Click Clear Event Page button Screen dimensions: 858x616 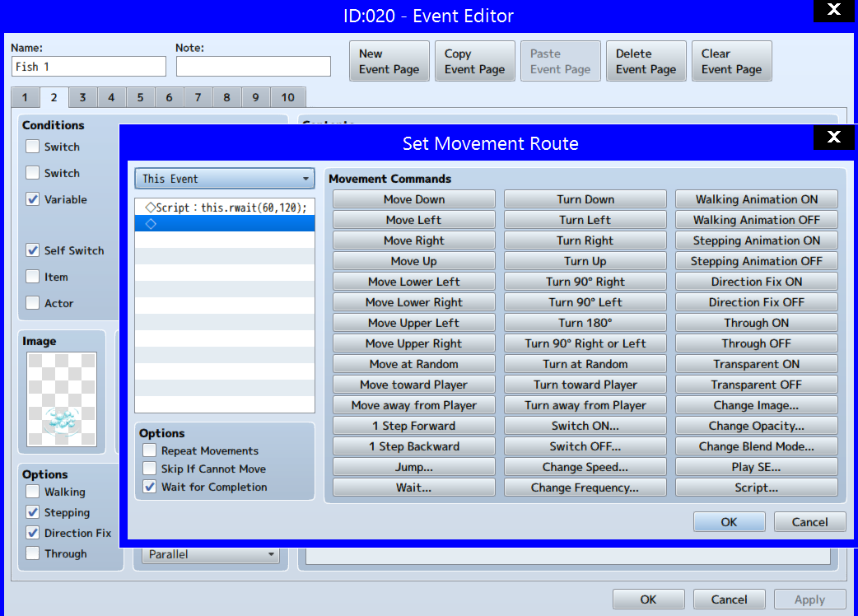(x=731, y=61)
